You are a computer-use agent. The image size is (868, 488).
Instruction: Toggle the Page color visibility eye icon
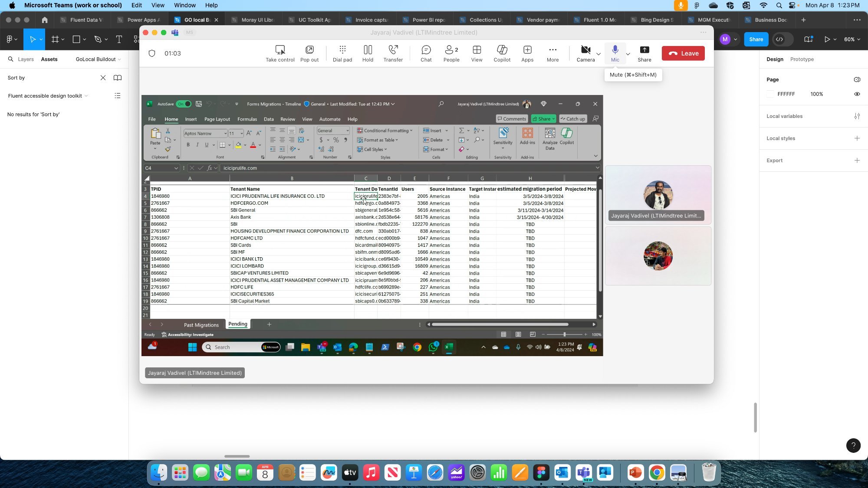pyautogui.click(x=857, y=94)
